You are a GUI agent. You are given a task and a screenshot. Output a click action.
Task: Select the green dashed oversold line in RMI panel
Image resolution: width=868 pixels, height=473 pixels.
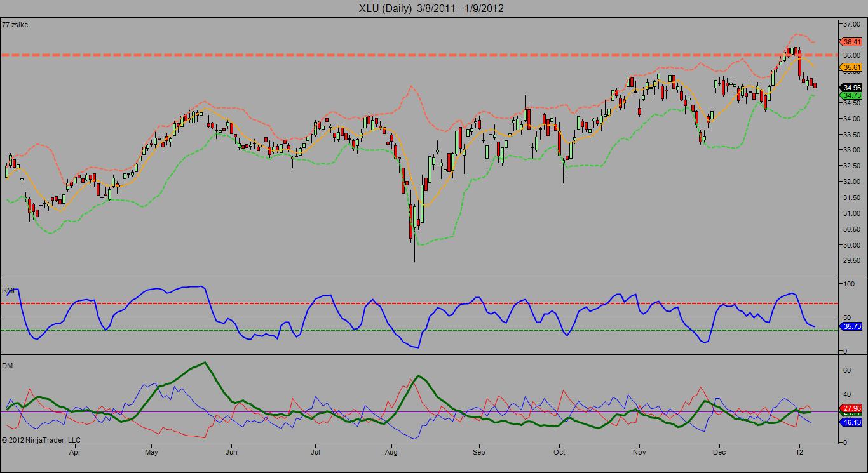[419, 330]
